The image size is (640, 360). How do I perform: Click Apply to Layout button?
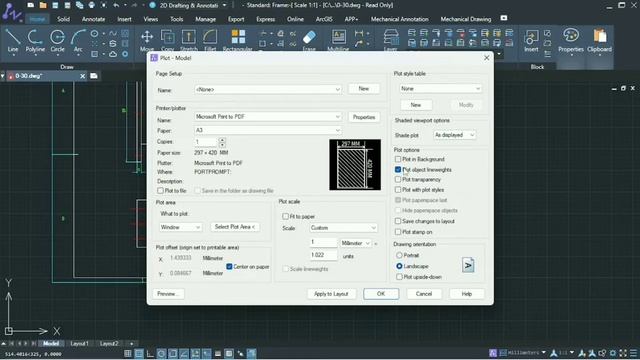click(331, 294)
